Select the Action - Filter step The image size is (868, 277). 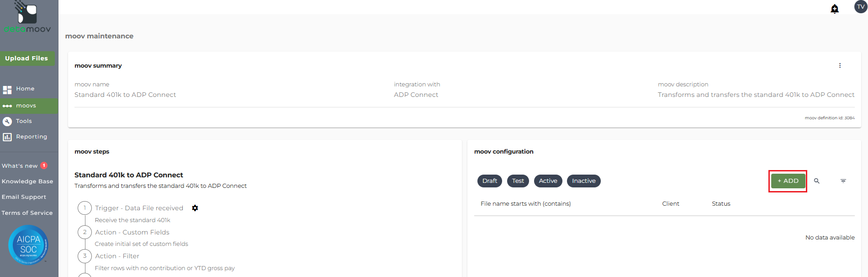[x=117, y=256]
